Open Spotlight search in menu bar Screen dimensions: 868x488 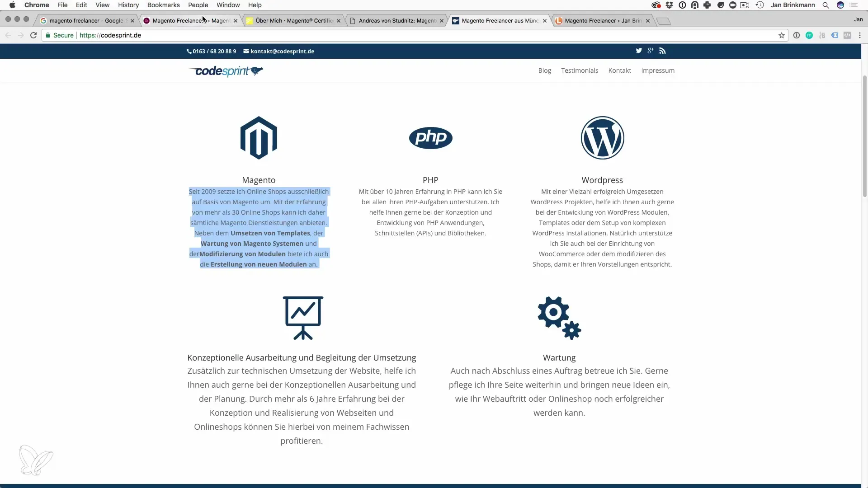tap(826, 5)
